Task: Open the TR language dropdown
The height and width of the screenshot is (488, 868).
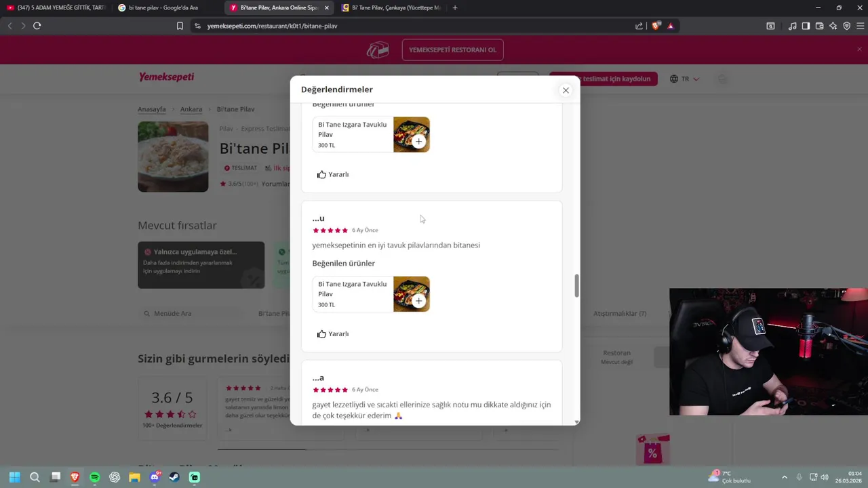Action: (x=684, y=79)
